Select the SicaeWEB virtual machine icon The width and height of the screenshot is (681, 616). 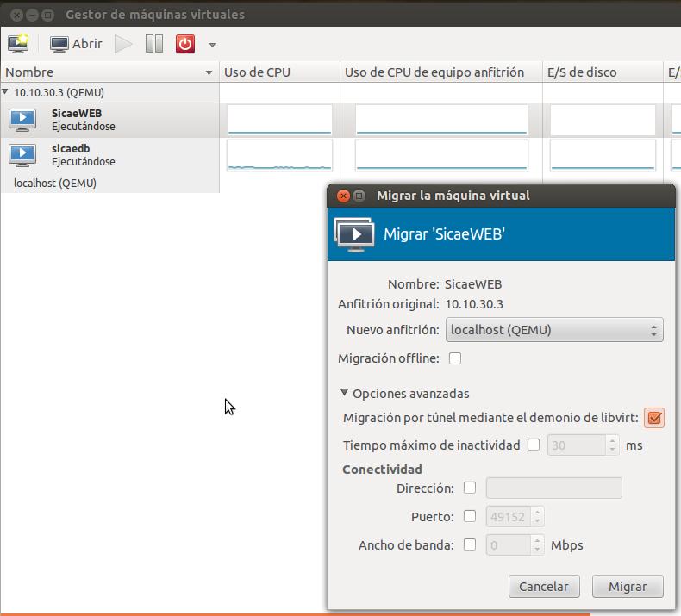pyautogui.click(x=22, y=120)
